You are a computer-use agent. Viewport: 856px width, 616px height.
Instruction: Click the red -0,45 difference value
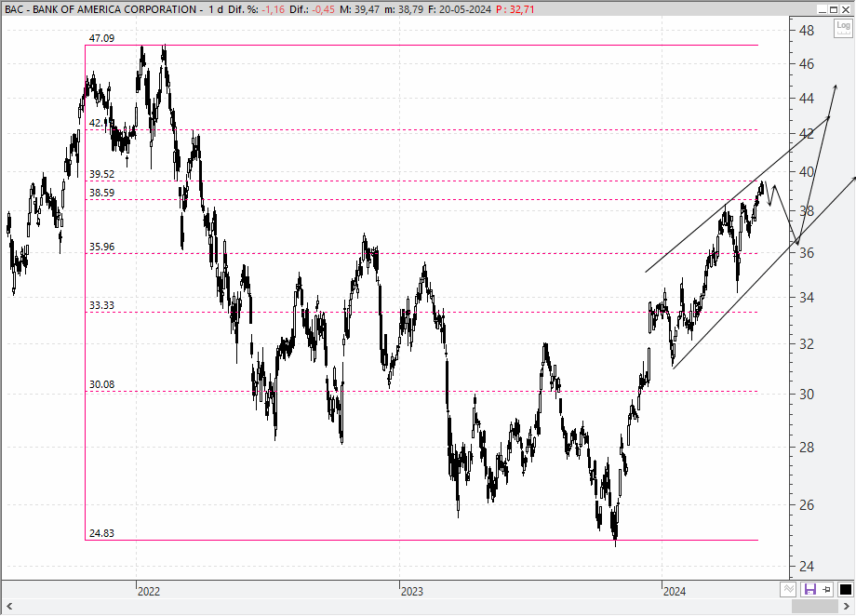click(x=323, y=9)
